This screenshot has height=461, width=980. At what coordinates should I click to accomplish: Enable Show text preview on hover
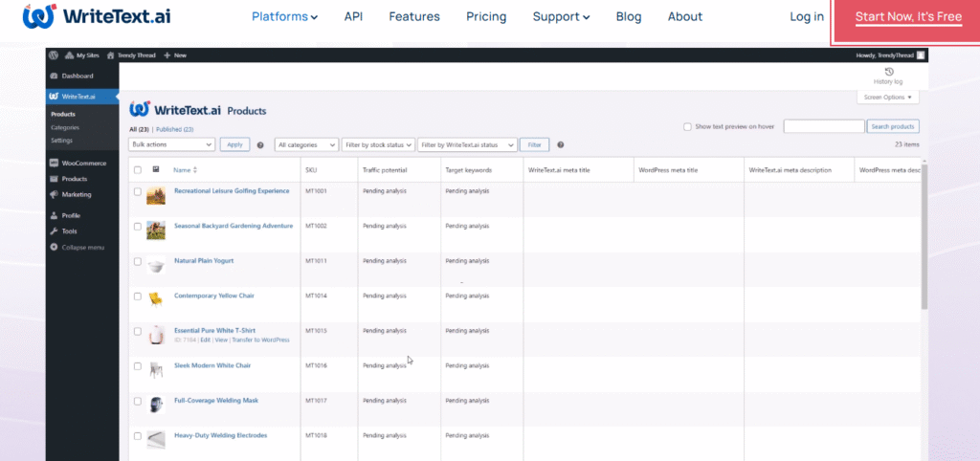687,126
